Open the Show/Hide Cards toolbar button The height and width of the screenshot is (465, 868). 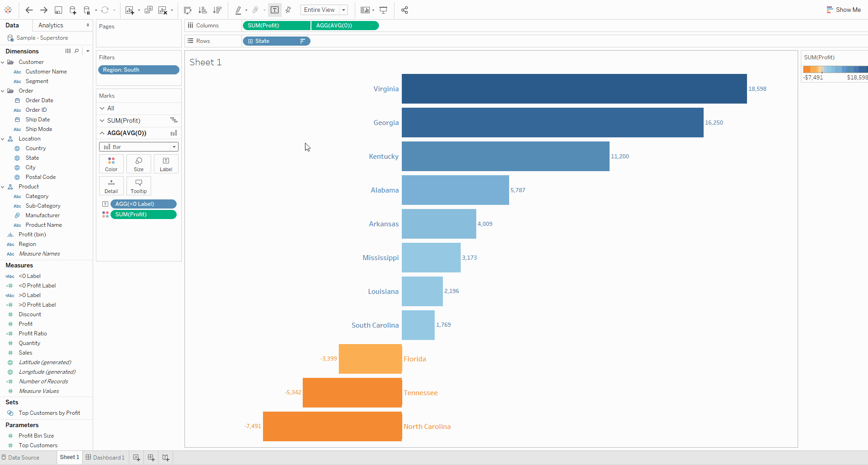[x=365, y=10]
